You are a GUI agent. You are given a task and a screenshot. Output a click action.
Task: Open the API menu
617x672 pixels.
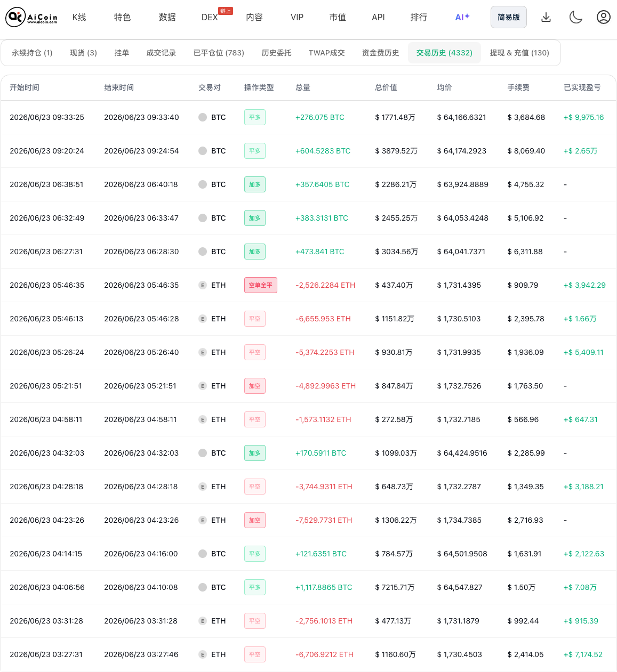tap(378, 18)
